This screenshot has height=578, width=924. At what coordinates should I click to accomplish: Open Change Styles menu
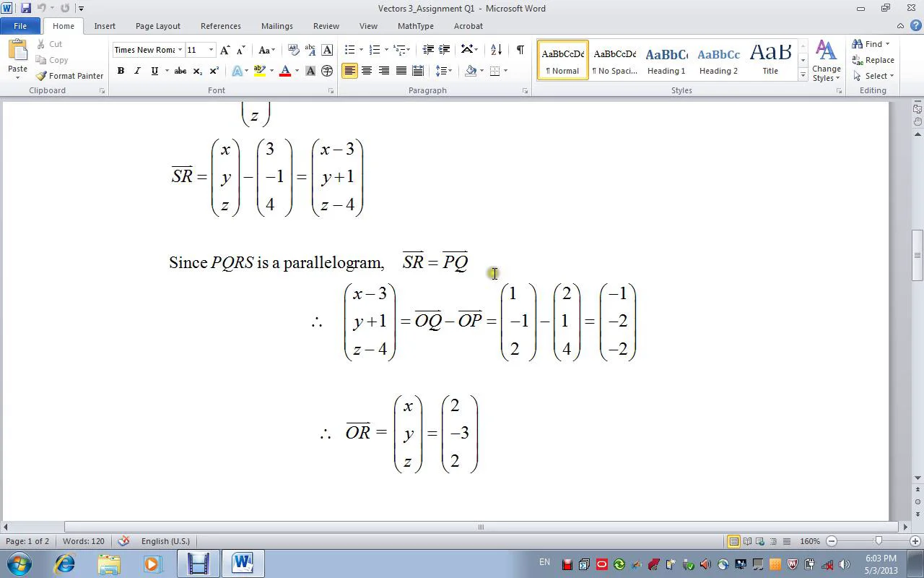[826, 61]
